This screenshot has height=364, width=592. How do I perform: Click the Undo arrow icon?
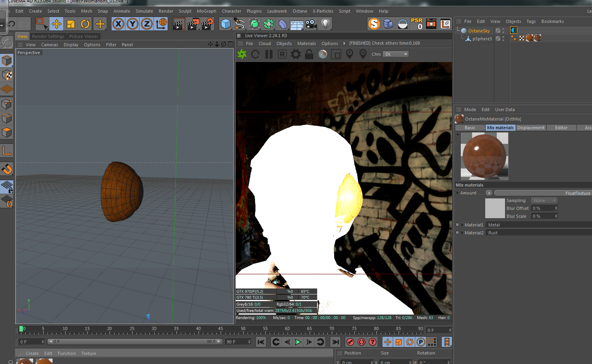pyautogui.click(x=12, y=24)
